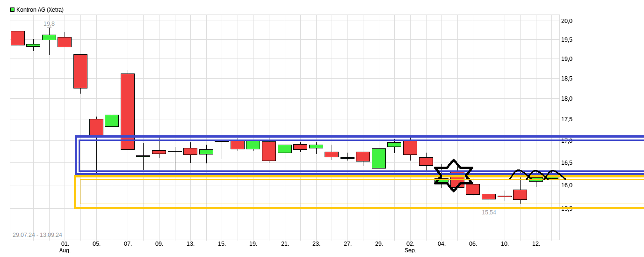644x257 pixels.
Task: Select the red candle above 02. Sep.
Action: 410,147
